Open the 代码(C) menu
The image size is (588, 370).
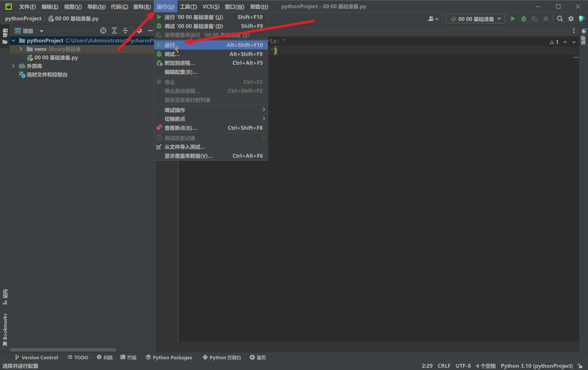coord(119,7)
